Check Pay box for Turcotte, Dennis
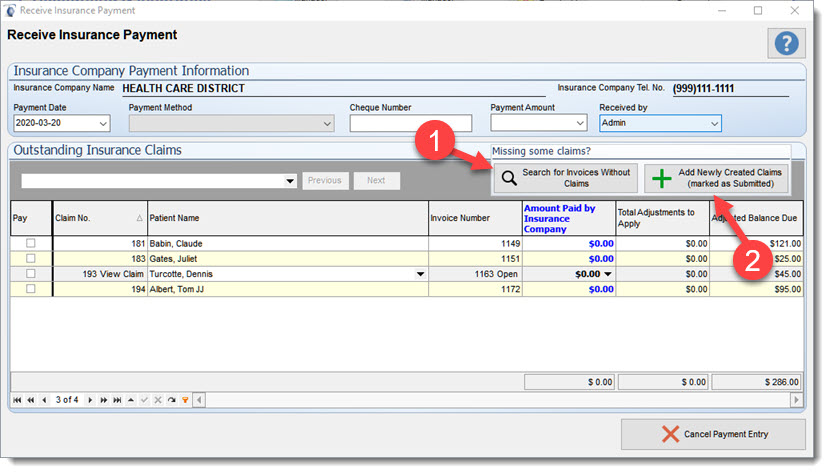Image resolution: width=829 pixels, height=473 pixels. 31,274
